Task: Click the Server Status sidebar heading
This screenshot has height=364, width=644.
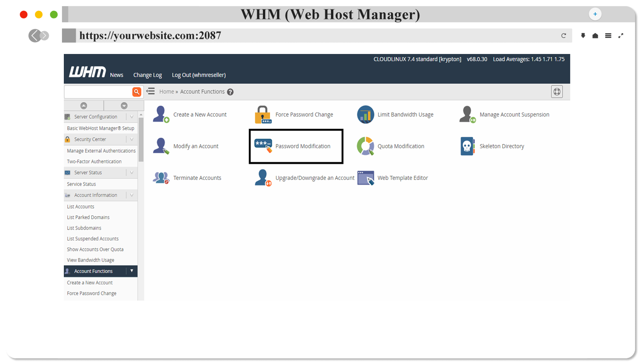Action: 88,173
